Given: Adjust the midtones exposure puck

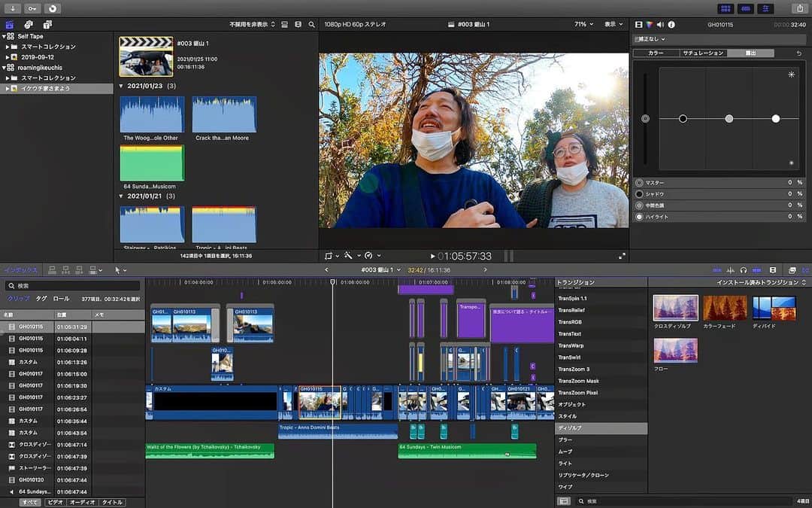Looking at the screenshot, I should [729, 119].
